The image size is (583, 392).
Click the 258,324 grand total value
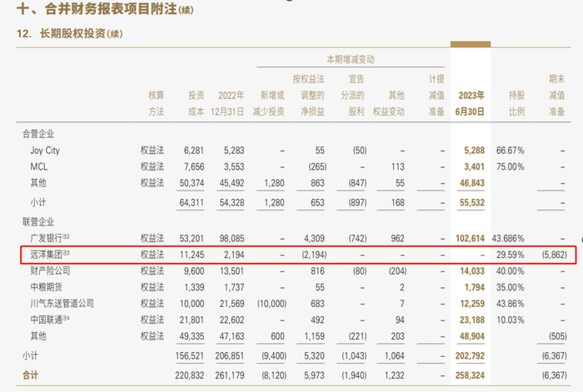click(470, 375)
